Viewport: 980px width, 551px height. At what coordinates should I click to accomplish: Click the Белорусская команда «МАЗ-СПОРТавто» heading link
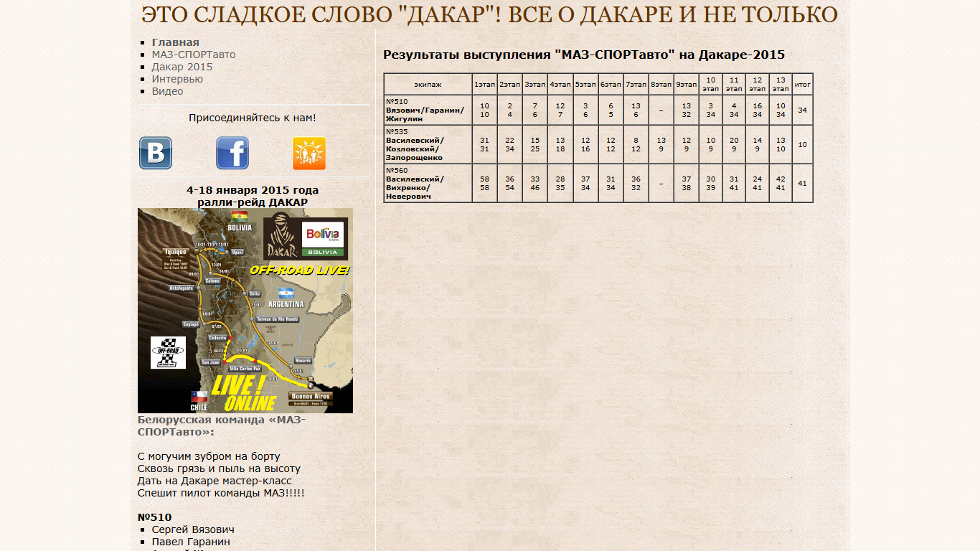click(x=222, y=425)
